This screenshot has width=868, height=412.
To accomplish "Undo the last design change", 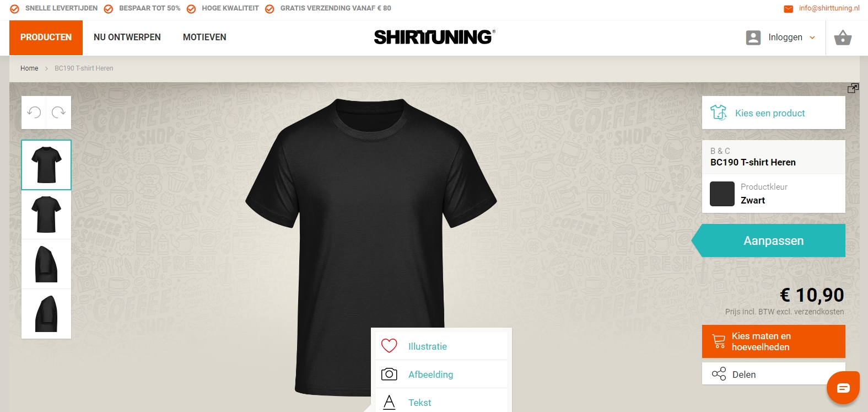I will [x=34, y=113].
